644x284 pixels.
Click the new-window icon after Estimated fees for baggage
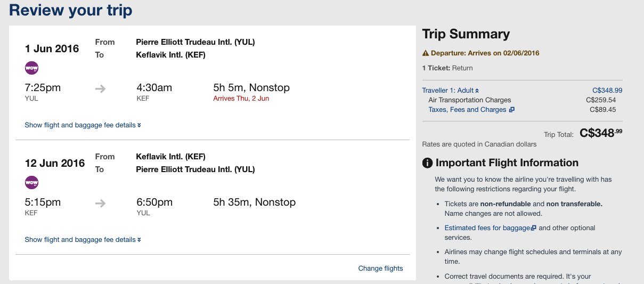(534, 228)
